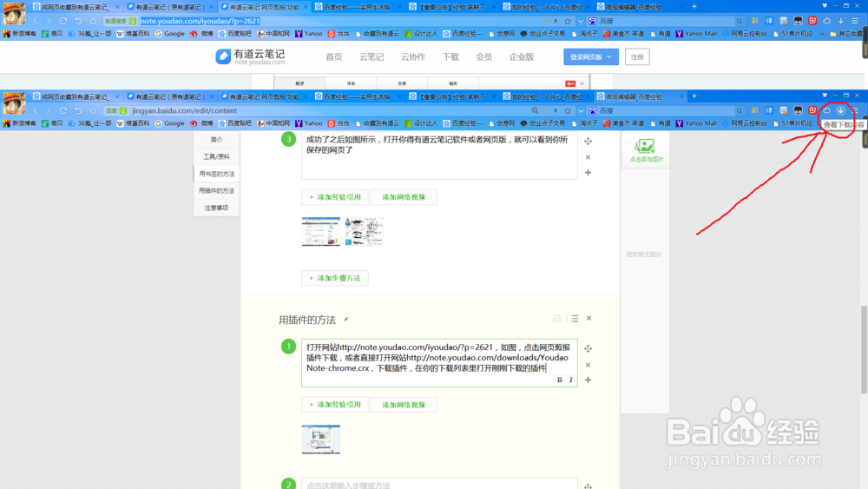Jump to 工具/原料 in editor outline
Image resolution: width=868 pixels, height=489 pixels.
coord(216,156)
